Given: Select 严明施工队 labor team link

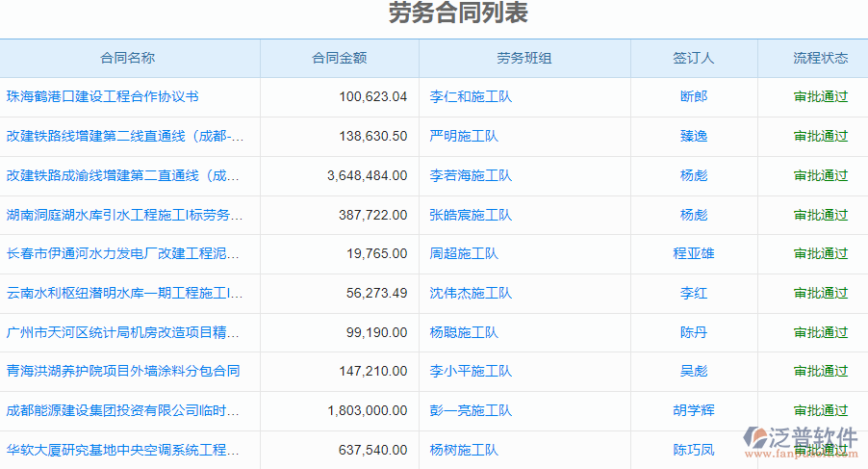Looking at the screenshot, I should pos(464,136).
